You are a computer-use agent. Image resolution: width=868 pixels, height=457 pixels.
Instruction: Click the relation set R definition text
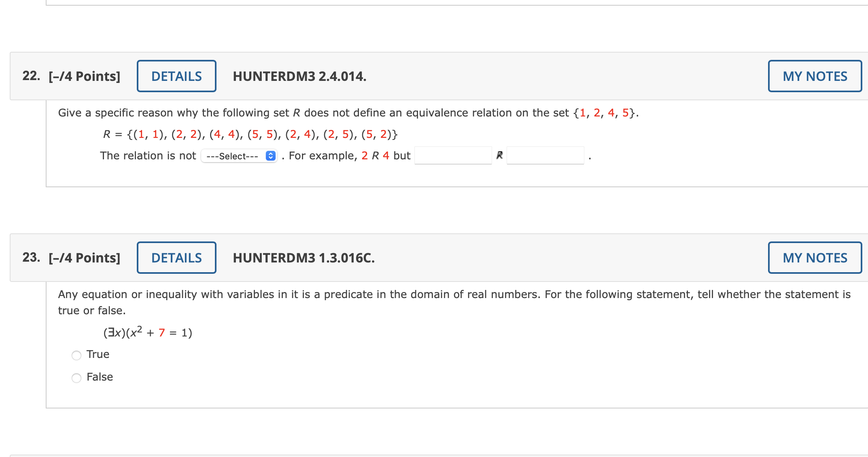(250, 134)
